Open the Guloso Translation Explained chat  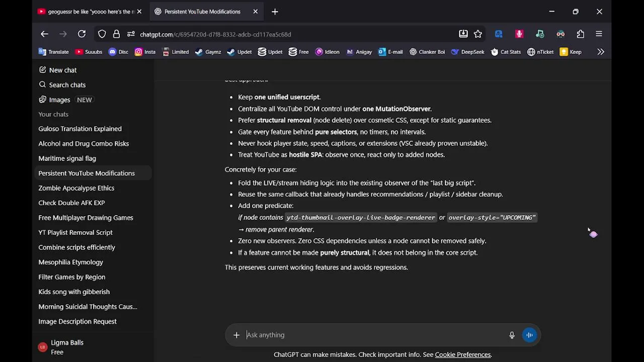coord(93,129)
